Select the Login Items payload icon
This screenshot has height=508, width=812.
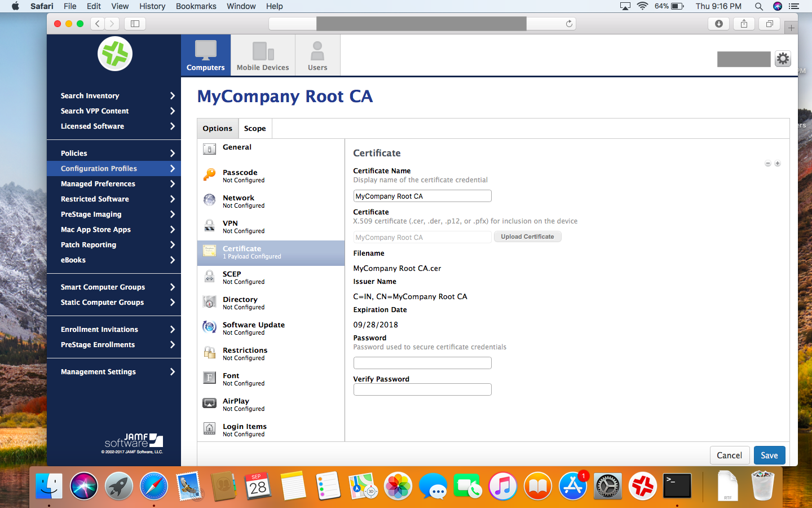click(x=209, y=428)
